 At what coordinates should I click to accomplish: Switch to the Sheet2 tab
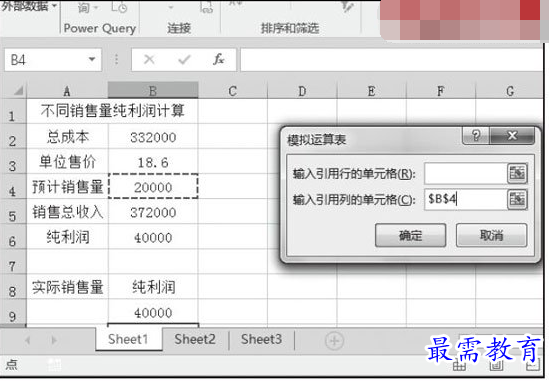[195, 339]
